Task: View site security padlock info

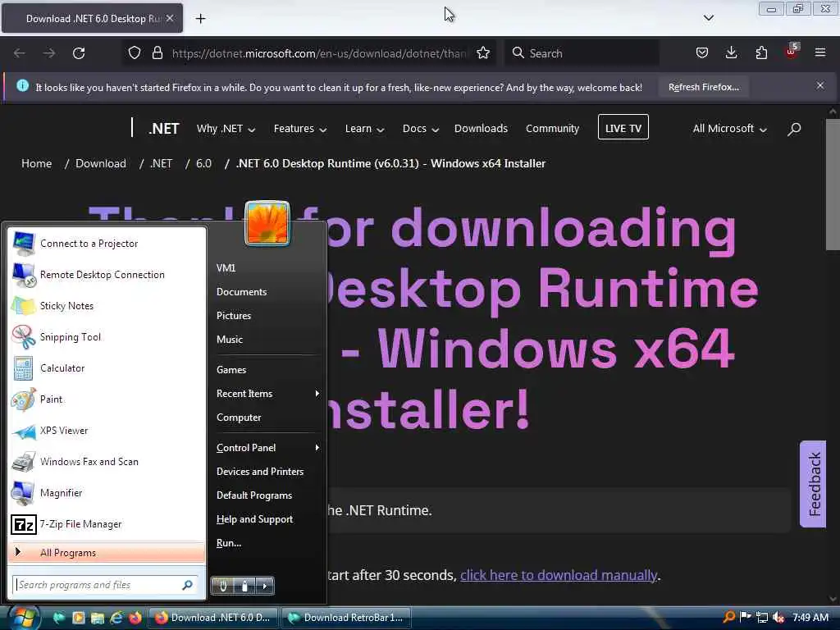Action: pos(157,53)
